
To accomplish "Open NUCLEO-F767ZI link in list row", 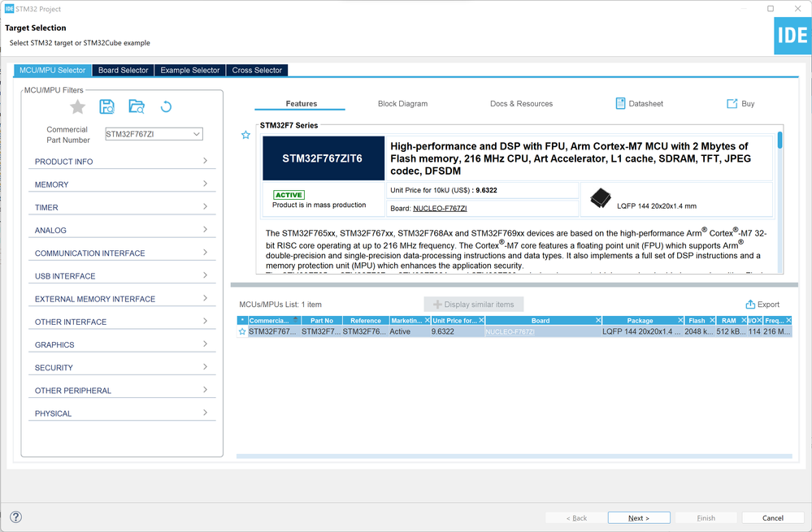I will click(510, 331).
